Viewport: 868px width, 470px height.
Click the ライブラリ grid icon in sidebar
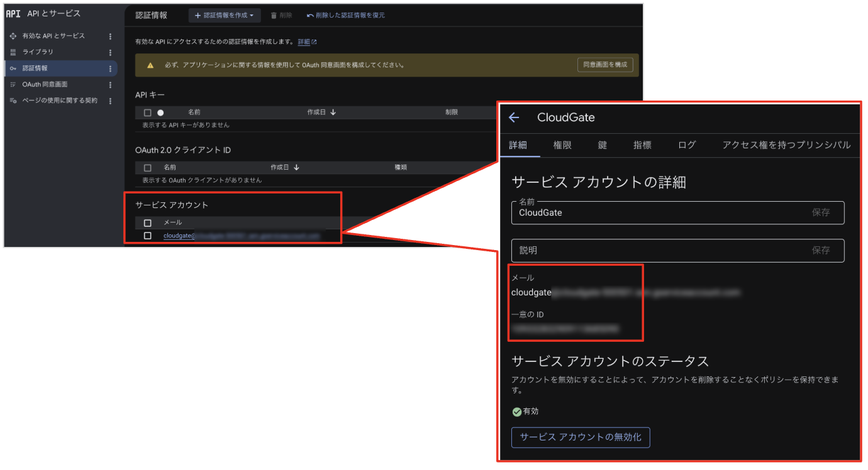(x=13, y=52)
